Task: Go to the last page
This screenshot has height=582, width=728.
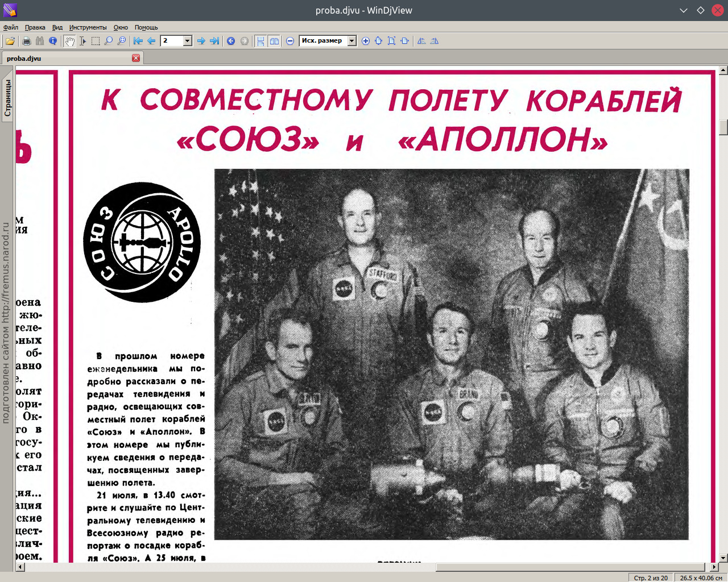Action: (214, 41)
